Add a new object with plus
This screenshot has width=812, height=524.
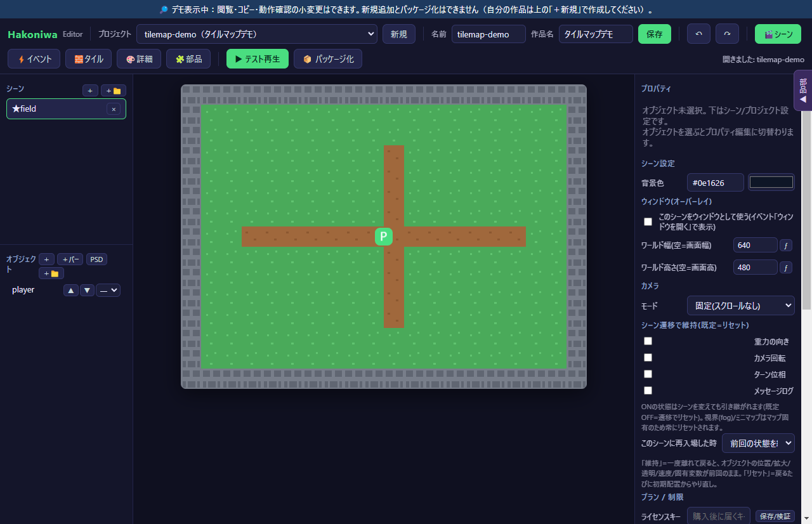[46, 259]
